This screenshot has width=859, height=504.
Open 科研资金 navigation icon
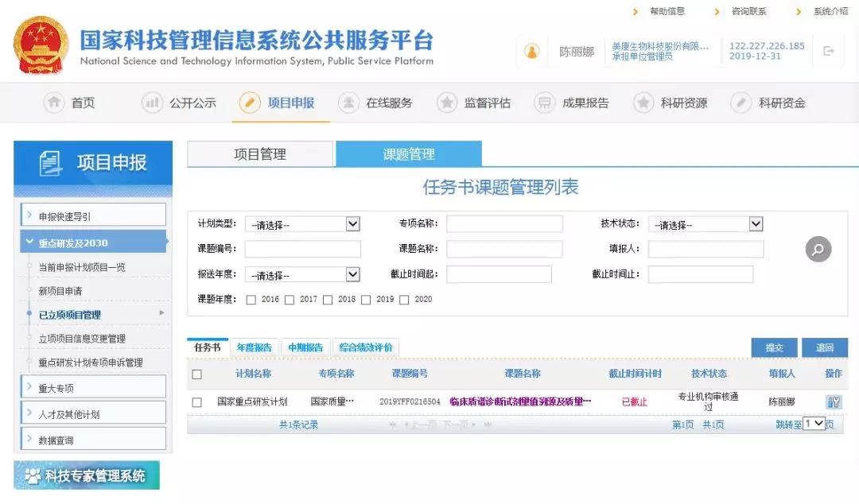pos(741,103)
